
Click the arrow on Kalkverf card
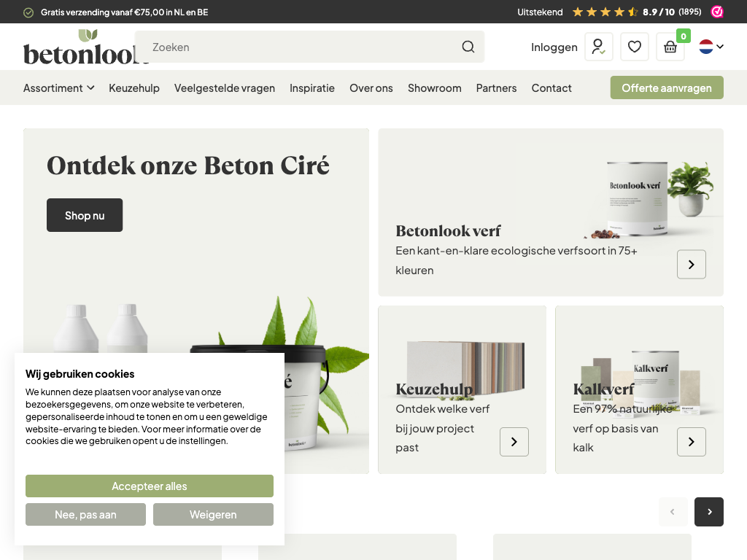(691, 442)
